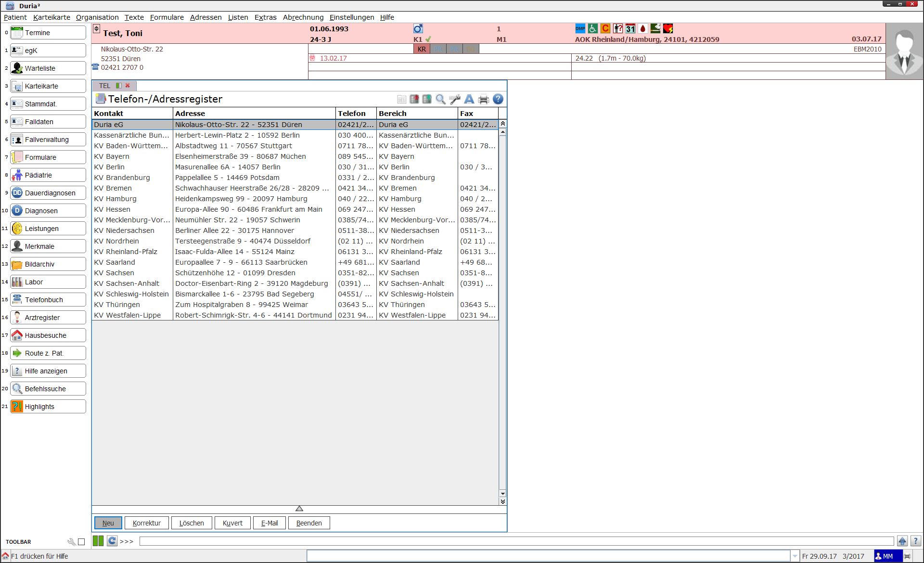Select the KV Westfalen-Lippe contact row

[295, 315]
